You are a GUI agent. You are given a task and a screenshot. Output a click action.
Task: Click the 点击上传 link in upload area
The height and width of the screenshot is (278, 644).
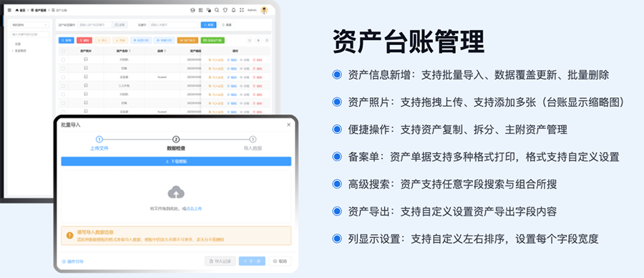pyautogui.click(x=194, y=209)
